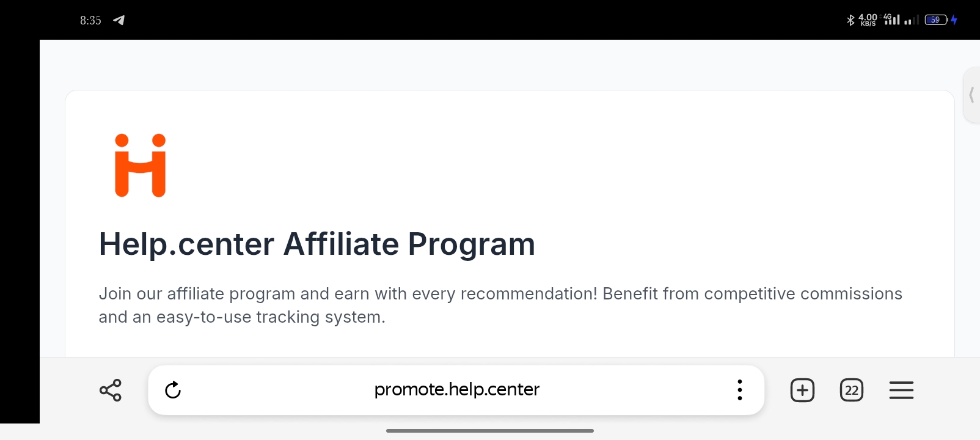Expand the side panel handle on the right edge
The image size is (980, 440).
pyautogui.click(x=971, y=95)
